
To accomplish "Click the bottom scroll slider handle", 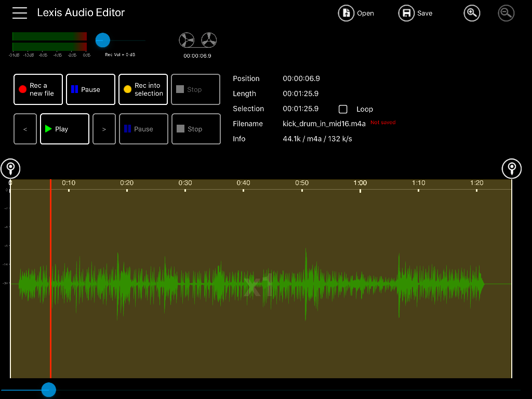I will [48, 390].
